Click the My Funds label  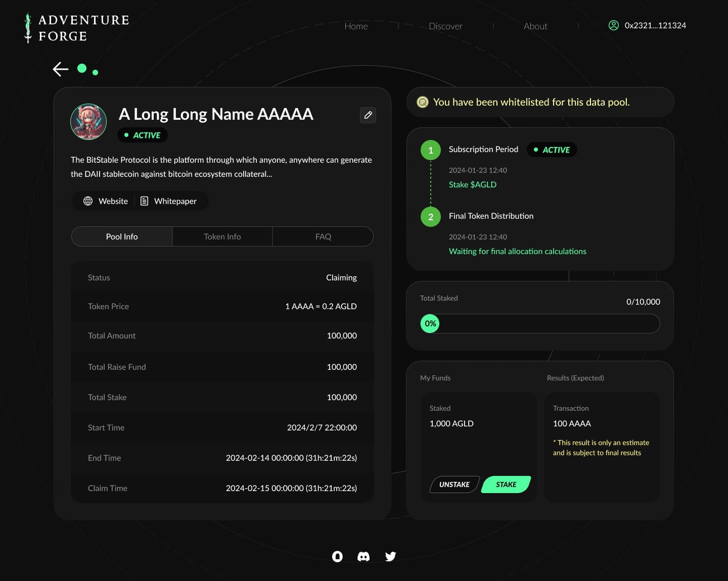tap(435, 378)
